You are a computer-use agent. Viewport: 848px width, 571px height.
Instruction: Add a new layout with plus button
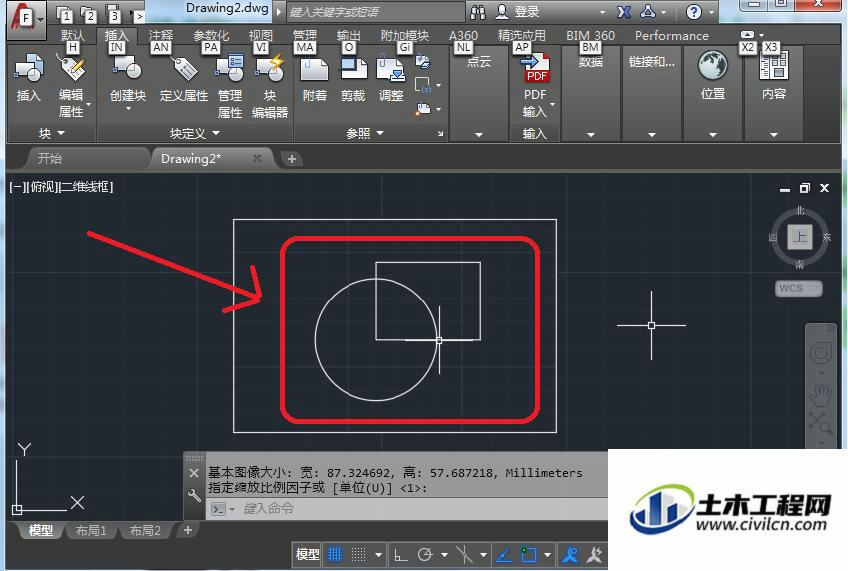click(x=188, y=530)
